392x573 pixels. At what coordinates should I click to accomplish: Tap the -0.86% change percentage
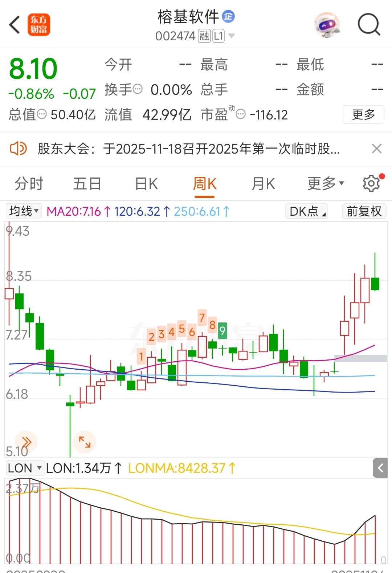[31, 94]
